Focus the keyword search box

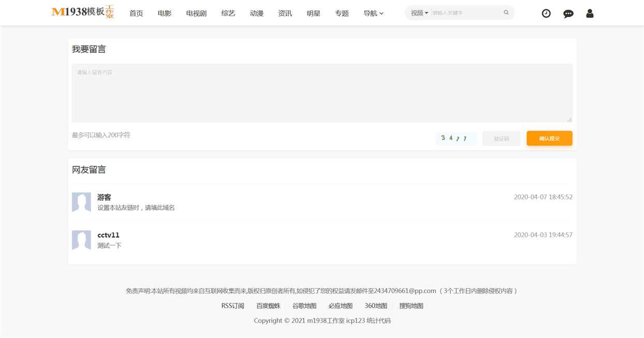click(466, 13)
